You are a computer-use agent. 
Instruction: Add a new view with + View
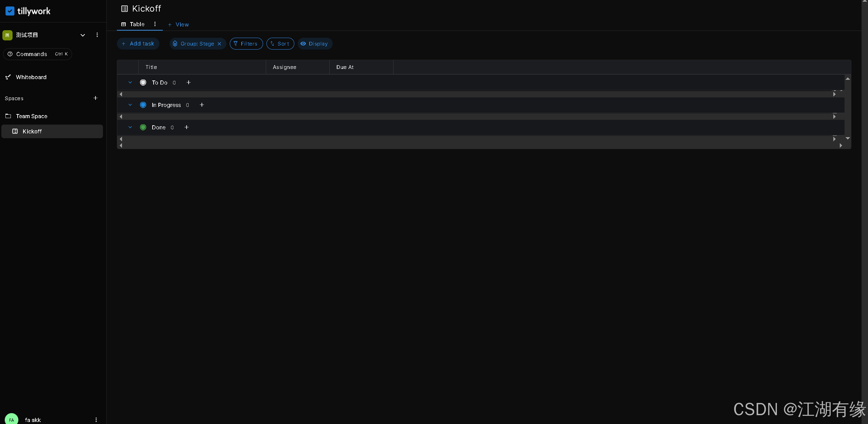(178, 24)
